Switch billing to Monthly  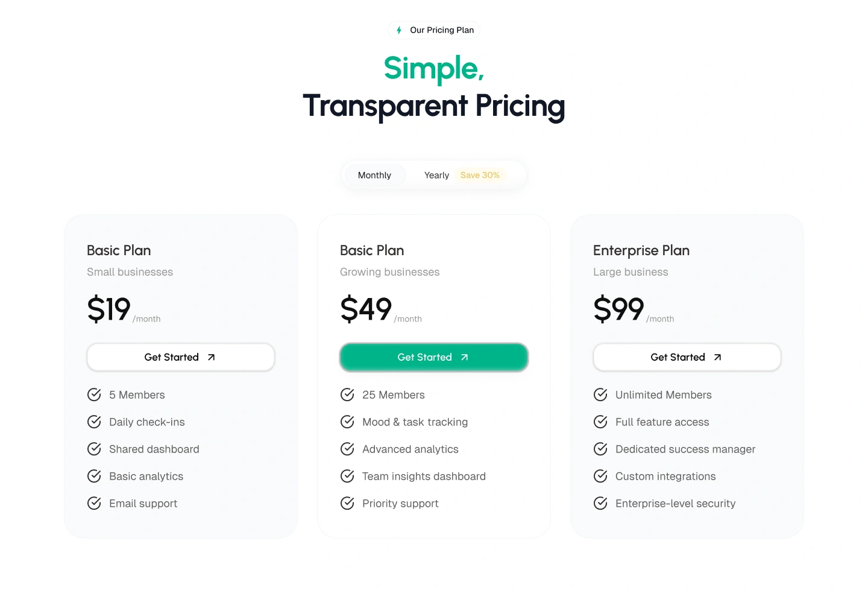(374, 175)
